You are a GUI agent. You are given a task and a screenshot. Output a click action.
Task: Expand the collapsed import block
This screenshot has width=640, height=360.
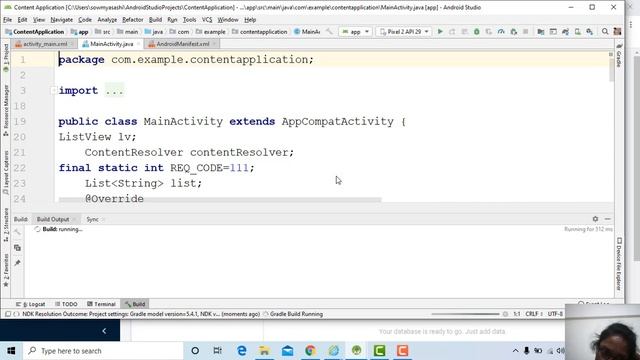click(x=53, y=91)
